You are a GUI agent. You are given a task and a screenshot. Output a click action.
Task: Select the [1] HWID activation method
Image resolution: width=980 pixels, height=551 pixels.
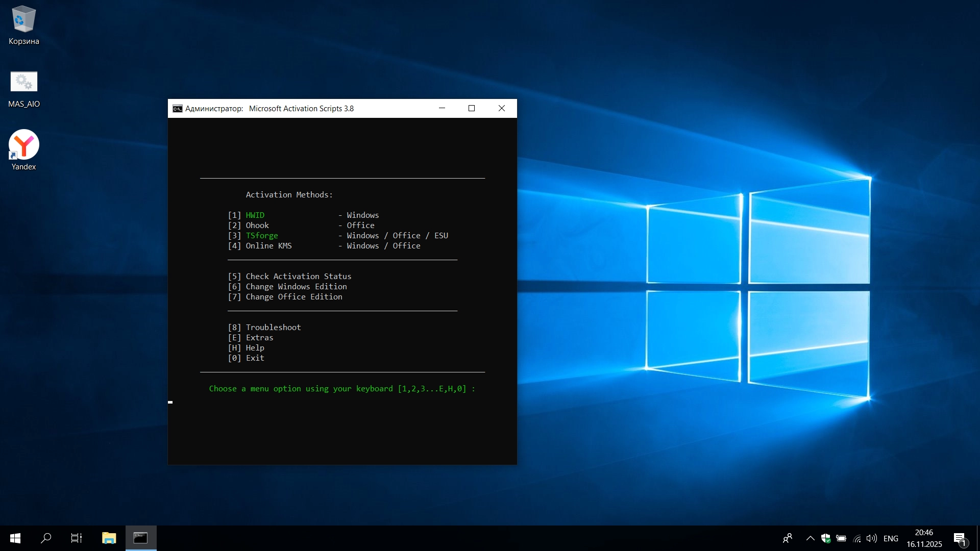247,215
